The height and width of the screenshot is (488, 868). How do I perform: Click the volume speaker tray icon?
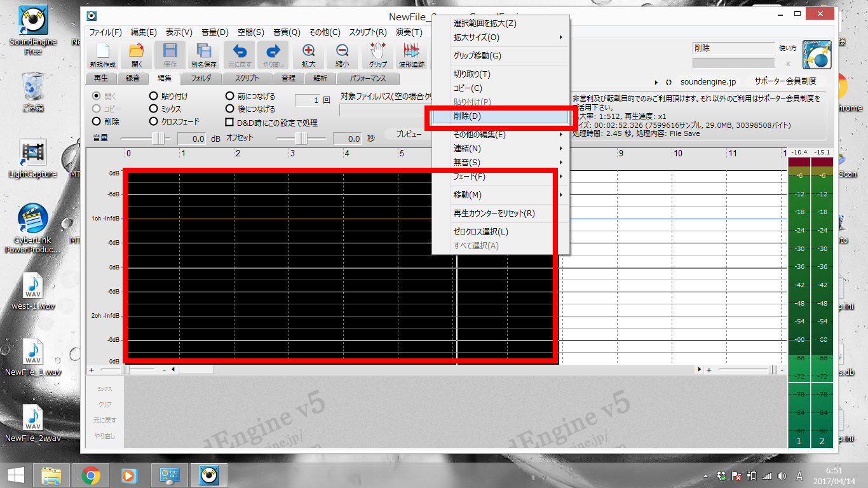click(x=781, y=475)
